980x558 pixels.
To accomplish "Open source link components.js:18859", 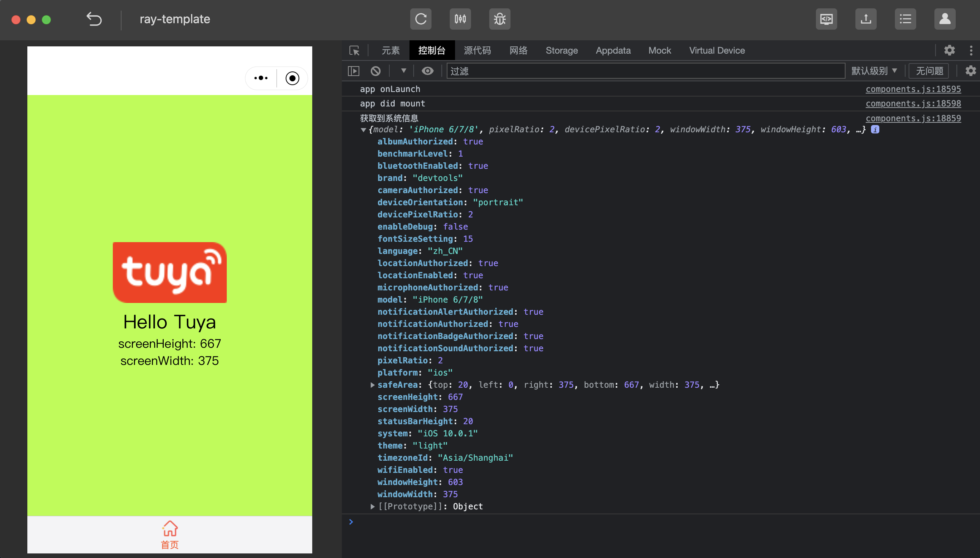I will pyautogui.click(x=913, y=118).
